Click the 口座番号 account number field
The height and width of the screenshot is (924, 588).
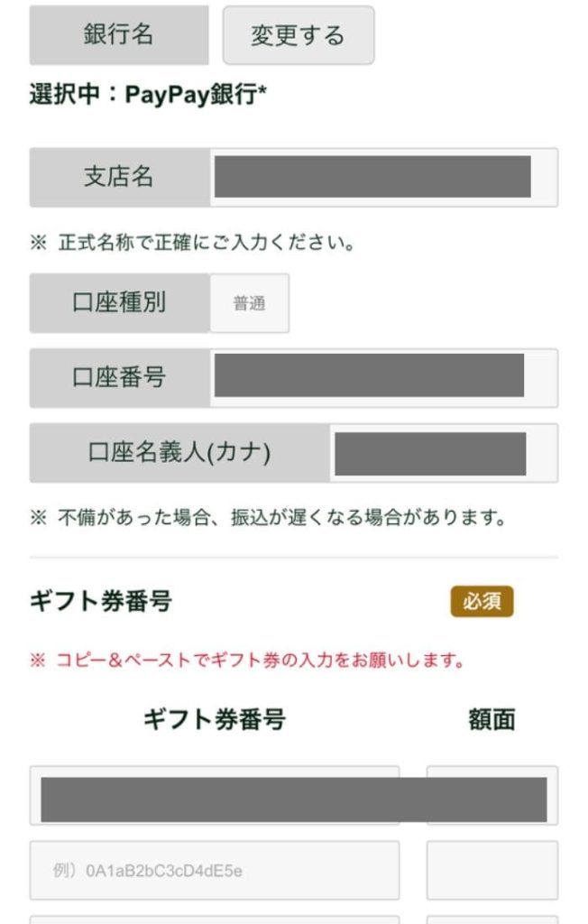(x=388, y=379)
